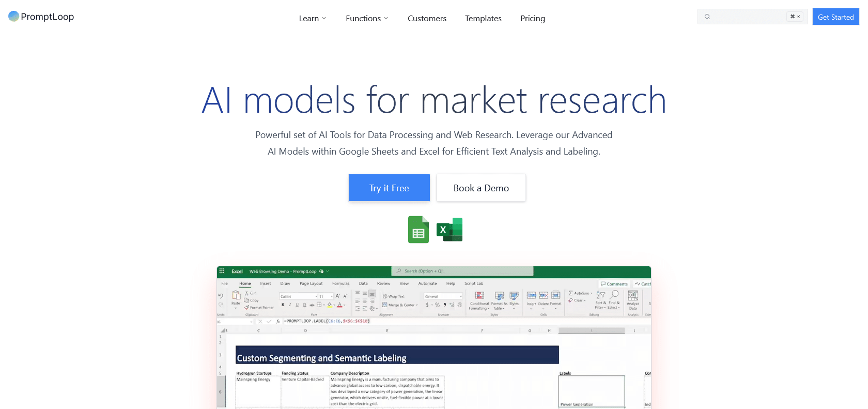
Task: Toggle Italic formatting
Action: [x=290, y=305]
